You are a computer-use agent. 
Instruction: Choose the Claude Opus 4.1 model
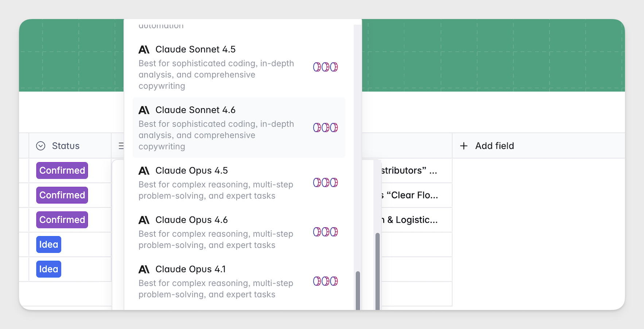239,281
